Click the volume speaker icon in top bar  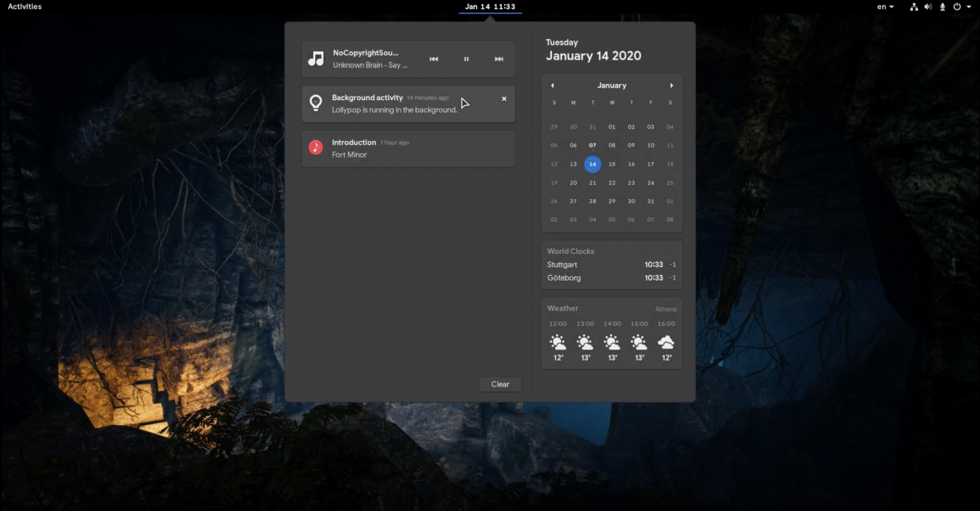coord(928,7)
